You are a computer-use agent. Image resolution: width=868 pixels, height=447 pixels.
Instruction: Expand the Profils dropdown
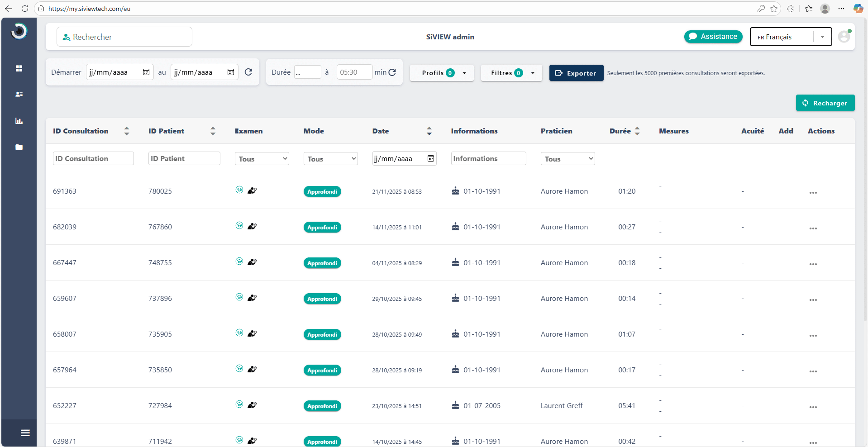click(442, 73)
